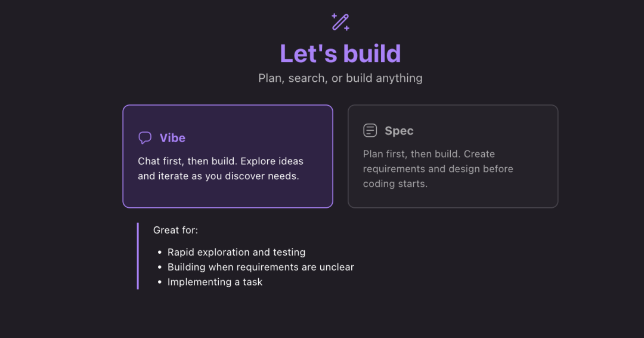Click the bullet dot before "Implementing a task"
The height and width of the screenshot is (338, 644).
tap(160, 282)
